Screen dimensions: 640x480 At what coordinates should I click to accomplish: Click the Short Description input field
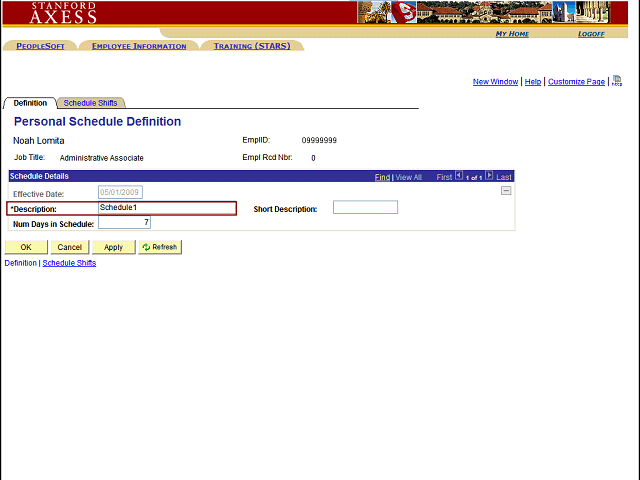click(365, 207)
